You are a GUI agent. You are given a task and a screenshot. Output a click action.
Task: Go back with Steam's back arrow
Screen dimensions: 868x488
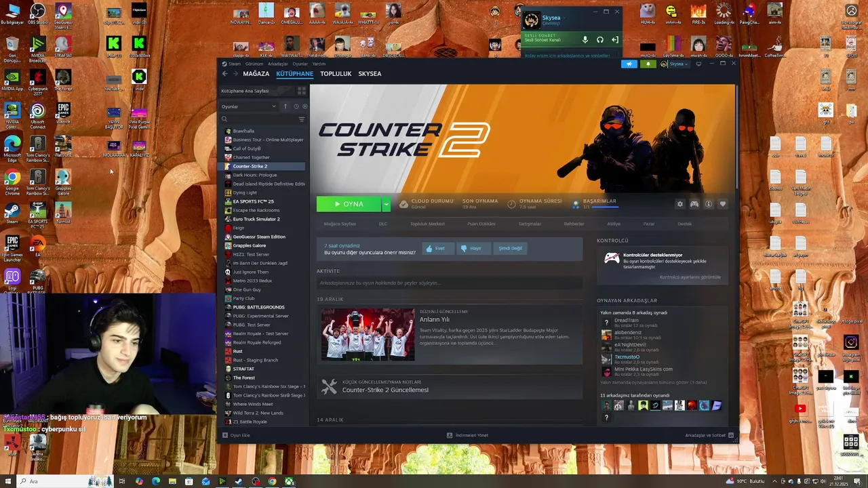224,74
